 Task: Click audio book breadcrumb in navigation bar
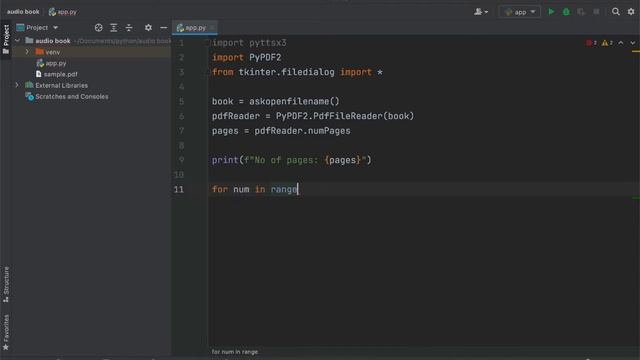click(x=23, y=12)
